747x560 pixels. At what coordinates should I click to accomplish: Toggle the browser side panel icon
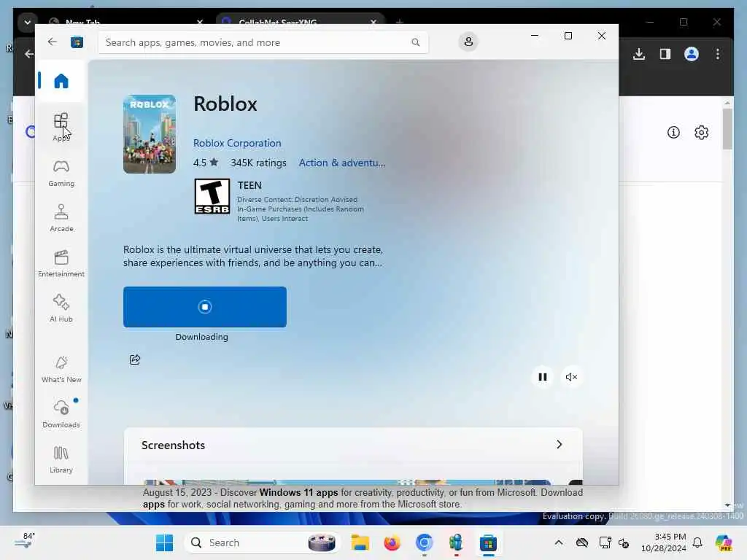coord(665,54)
